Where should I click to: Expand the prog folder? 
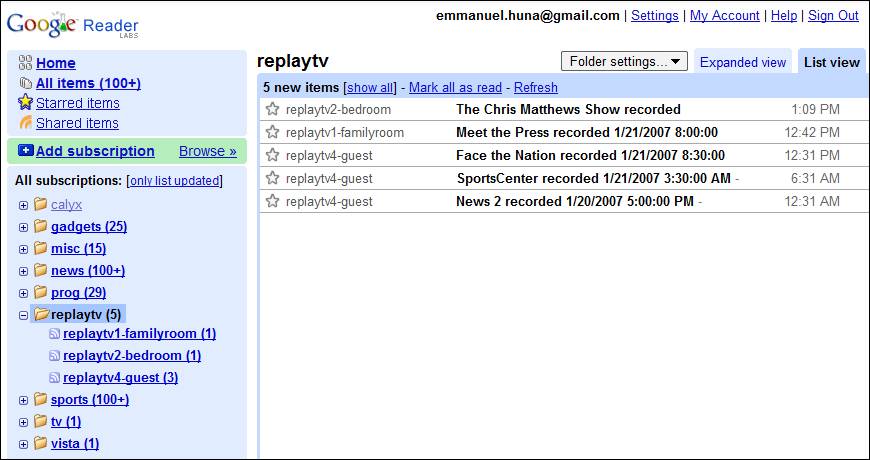[x=23, y=293]
